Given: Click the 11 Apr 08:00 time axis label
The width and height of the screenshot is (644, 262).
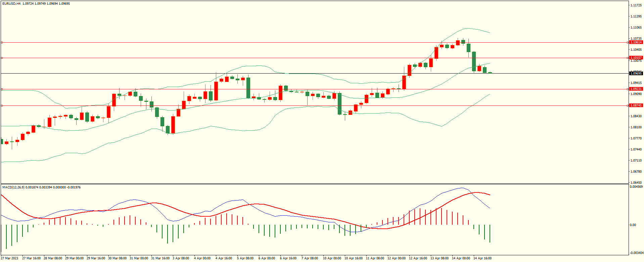Looking at the screenshot, I should [x=375, y=258].
